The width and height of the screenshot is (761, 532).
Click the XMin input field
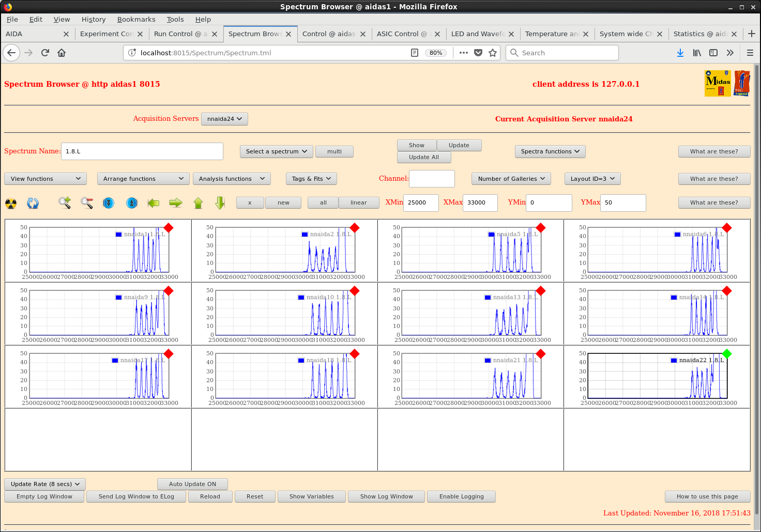point(420,202)
